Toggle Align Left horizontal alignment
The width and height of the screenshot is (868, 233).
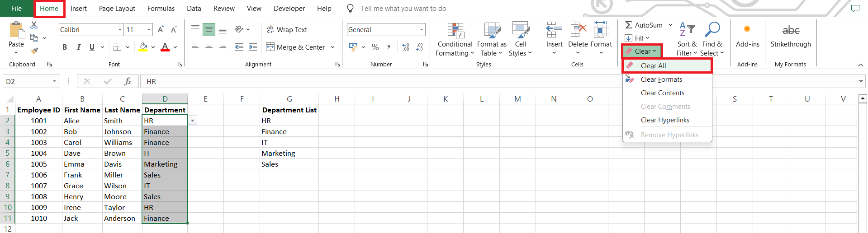195,47
